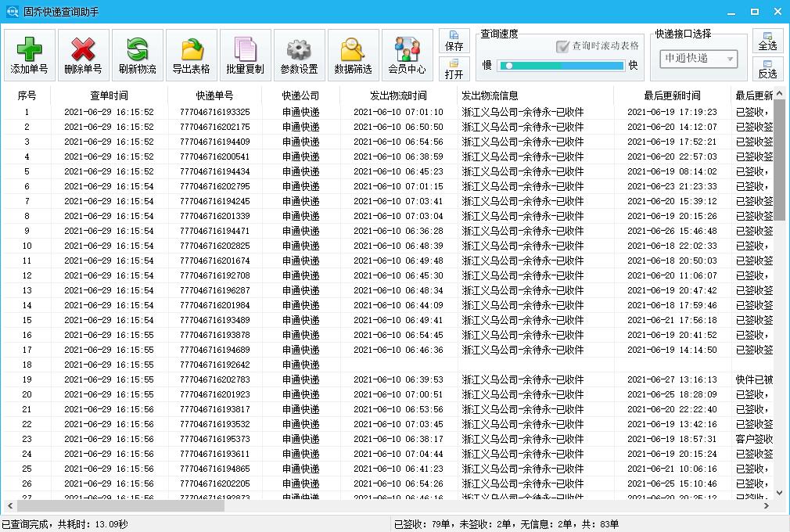The height and width of the screenshot is (532, 790).
Task: Open the 会员中心 member center
Action: [x=407, y=54]
